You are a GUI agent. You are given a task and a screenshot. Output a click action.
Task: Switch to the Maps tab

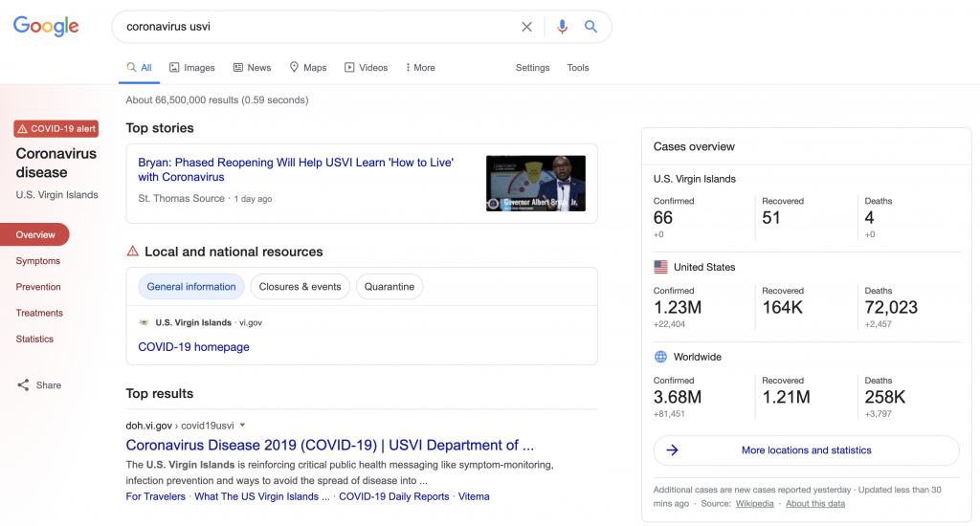[x=307, y=68]
